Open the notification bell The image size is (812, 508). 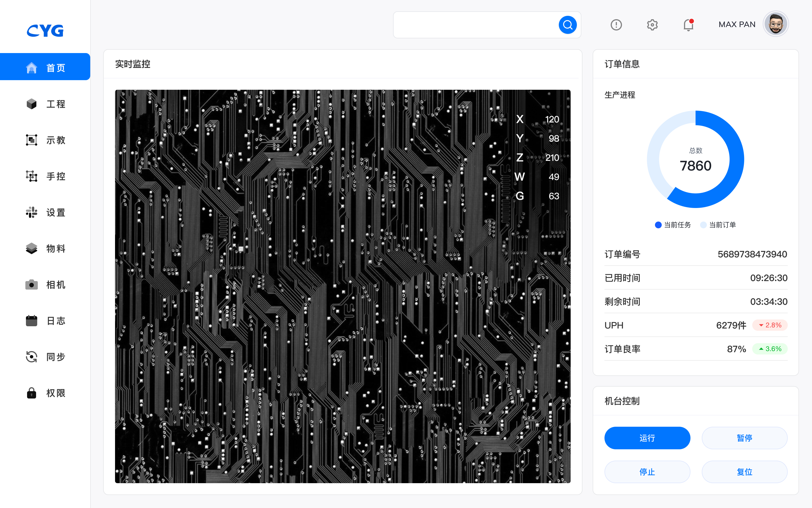tap(689, 25)
